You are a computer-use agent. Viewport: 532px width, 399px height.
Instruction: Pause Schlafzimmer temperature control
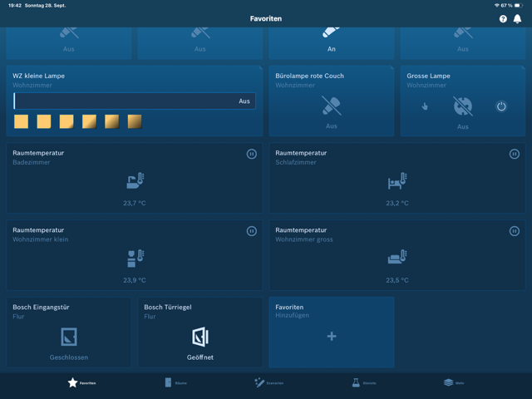[514, 154]
